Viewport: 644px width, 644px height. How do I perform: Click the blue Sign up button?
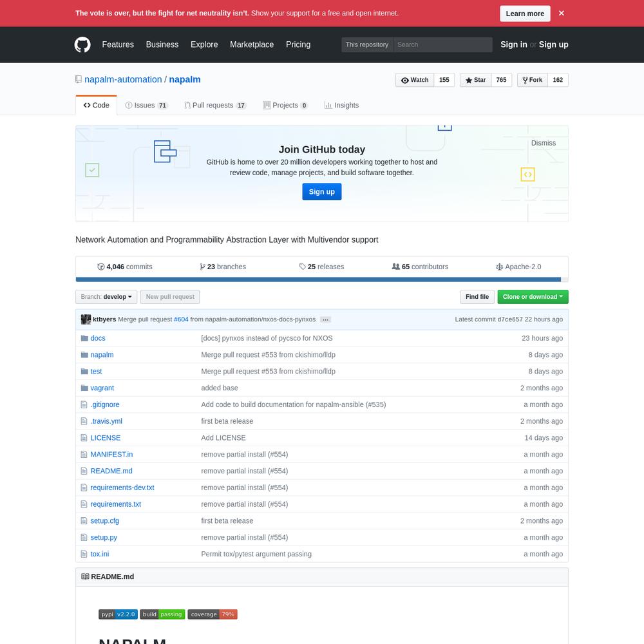point(321,192)
